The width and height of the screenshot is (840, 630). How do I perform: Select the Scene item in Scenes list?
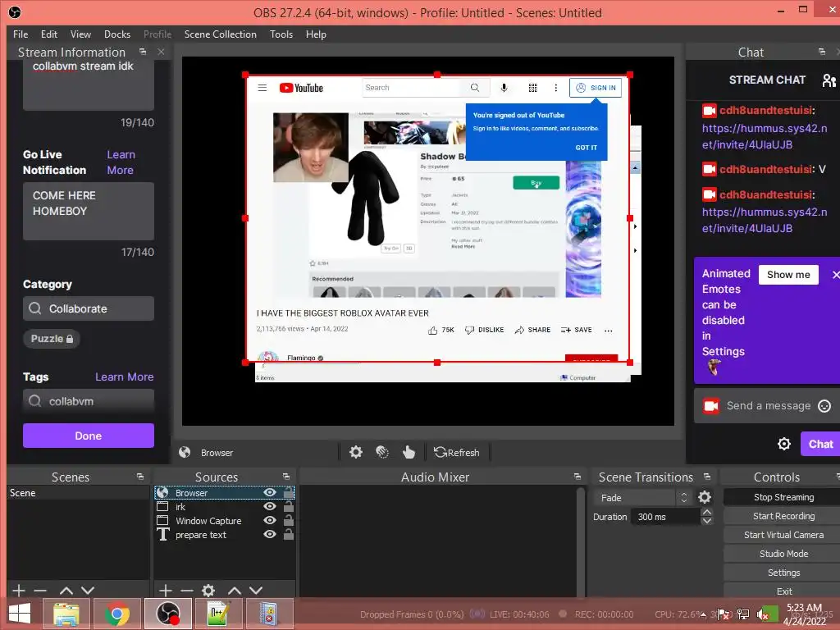(x=78, y=493)
